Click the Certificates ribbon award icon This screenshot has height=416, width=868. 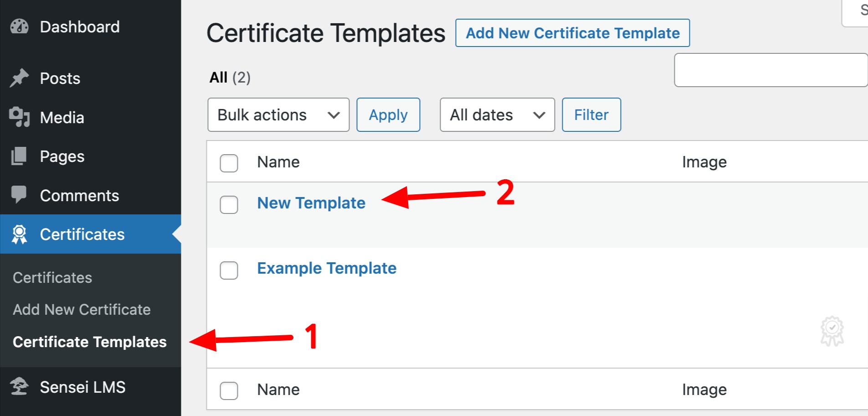coord(19,234)
